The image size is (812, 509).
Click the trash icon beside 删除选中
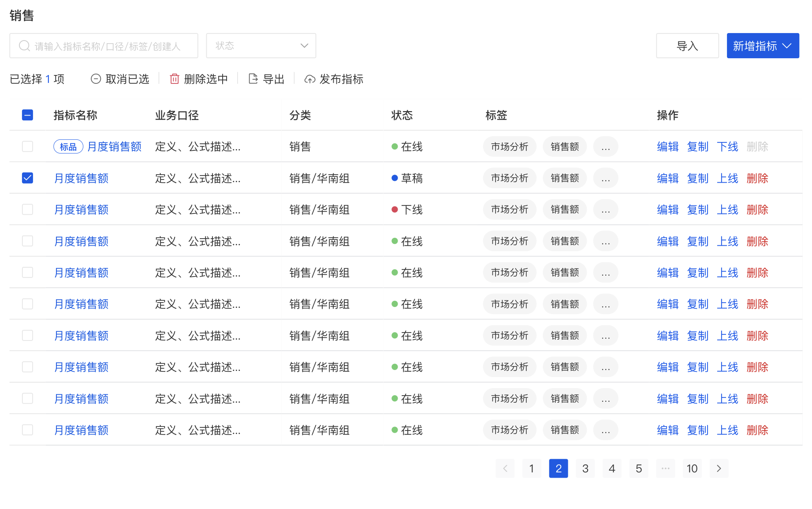point(175,79)
